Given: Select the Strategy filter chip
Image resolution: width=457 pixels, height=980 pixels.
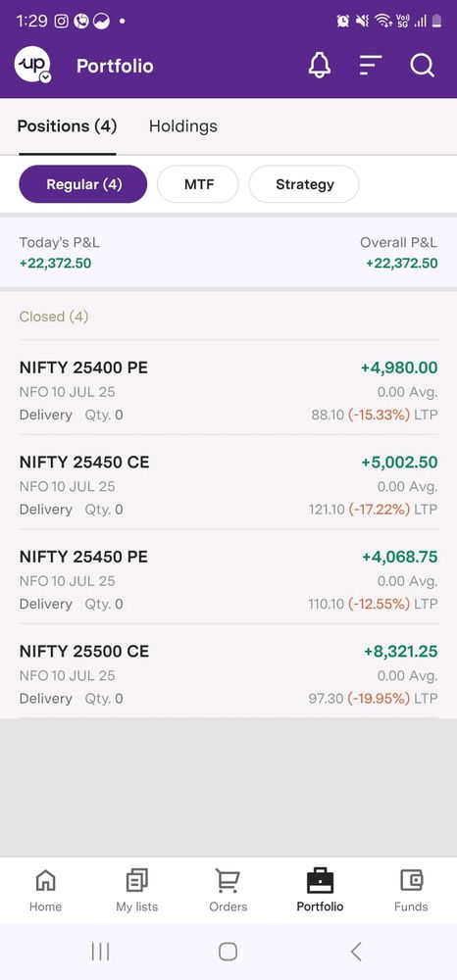Looking at the screenshot, I should click(x=304, y=184).
